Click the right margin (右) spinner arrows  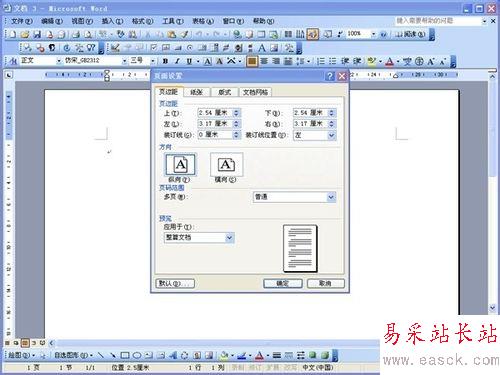332,124
